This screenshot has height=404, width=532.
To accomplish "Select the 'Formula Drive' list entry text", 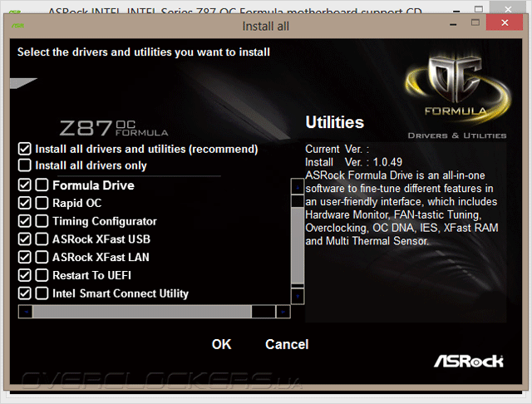I will (x=93, y=185).
